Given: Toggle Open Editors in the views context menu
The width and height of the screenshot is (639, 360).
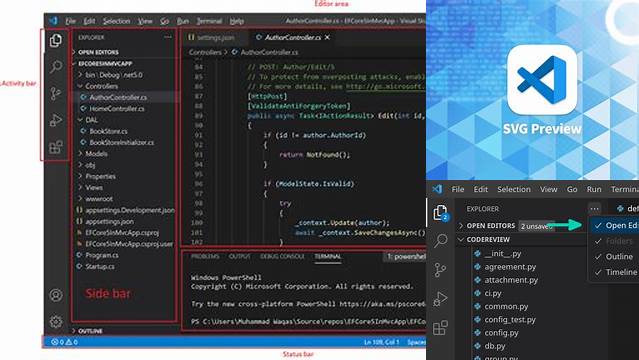Looking at the screenshot, I should tap(615, 225).
